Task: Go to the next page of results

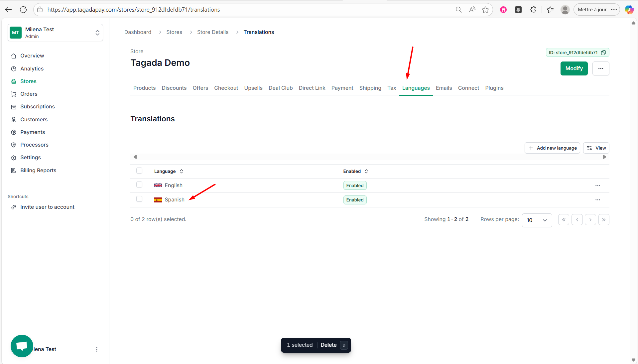Action: (590, 220)
